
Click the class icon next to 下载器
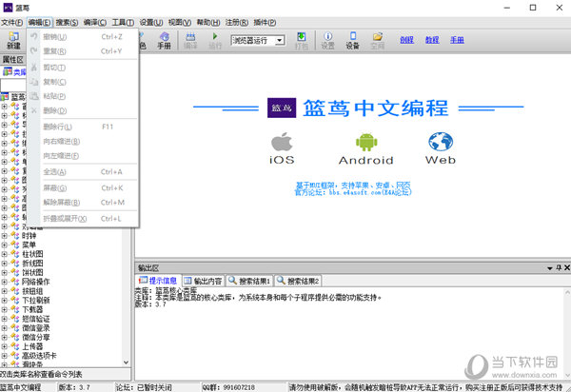15,309
